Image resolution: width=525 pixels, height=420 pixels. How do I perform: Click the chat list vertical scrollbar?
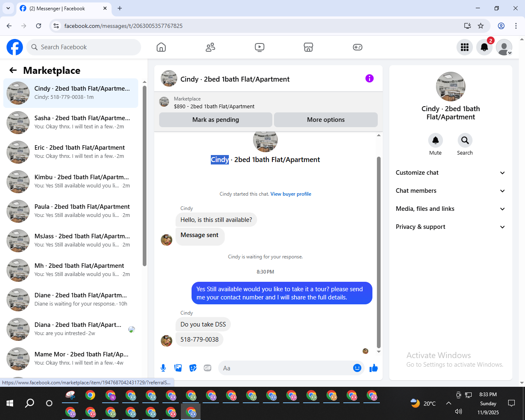144,176
